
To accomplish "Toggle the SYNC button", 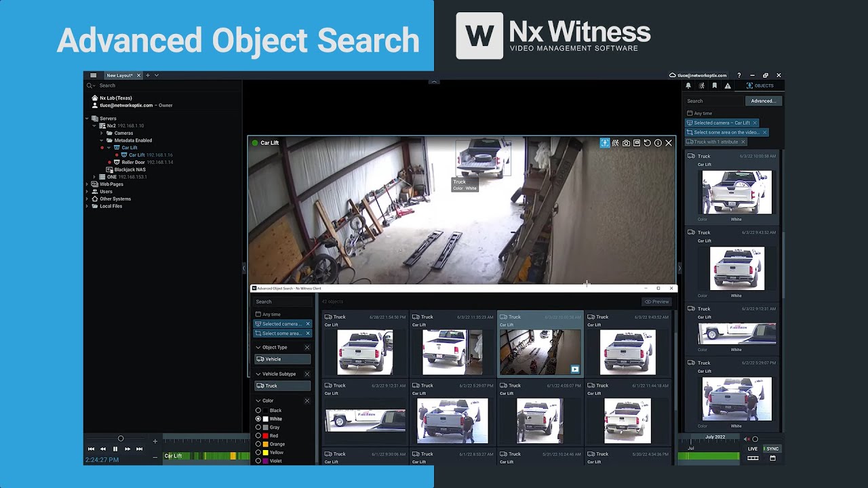I will [x=772, y=449].
